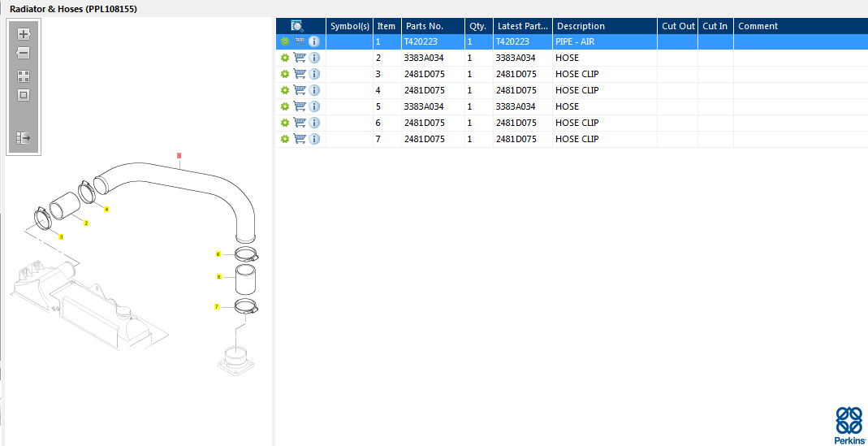
Task: Zoom out on the parts diagram
Action: click(x=24, y=53)
